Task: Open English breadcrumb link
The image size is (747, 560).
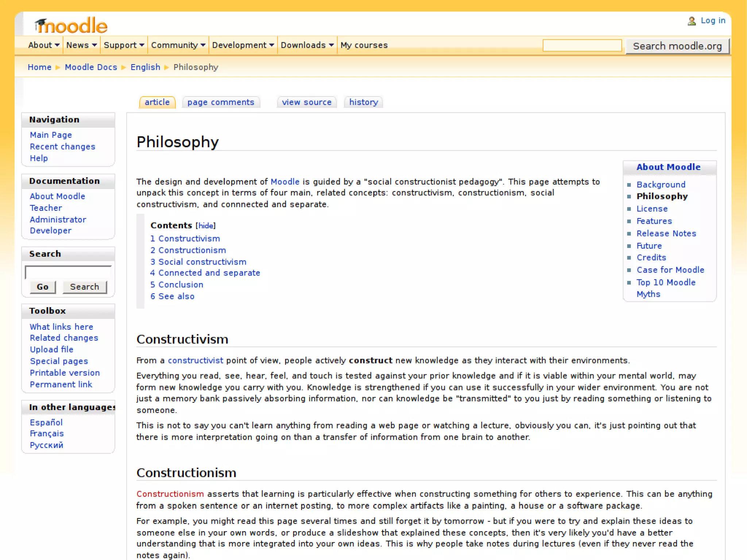Action: pyautogui.click(x=145, y=67)
